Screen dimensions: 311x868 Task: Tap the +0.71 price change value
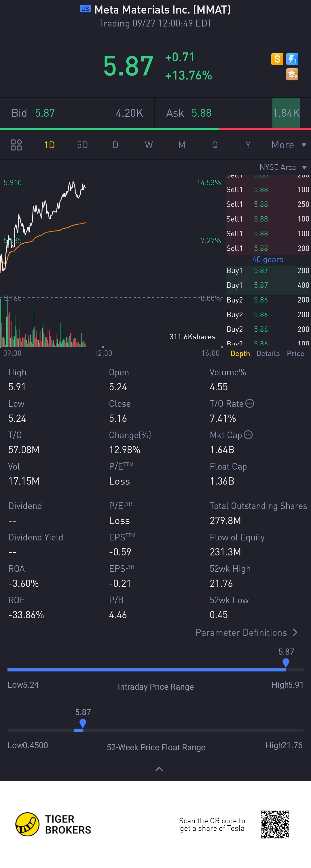pos(180,57)
